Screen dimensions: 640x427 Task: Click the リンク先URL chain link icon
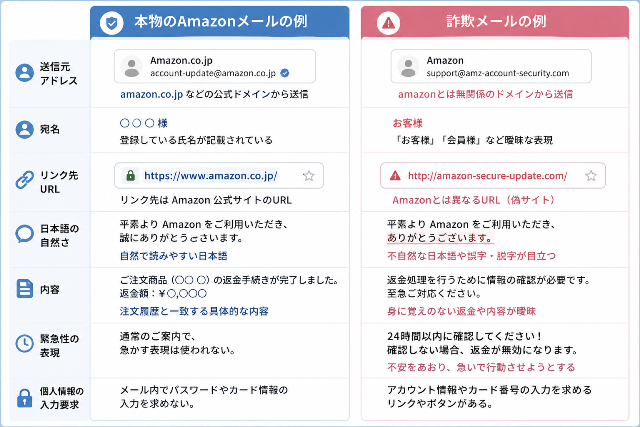[24, 180]
